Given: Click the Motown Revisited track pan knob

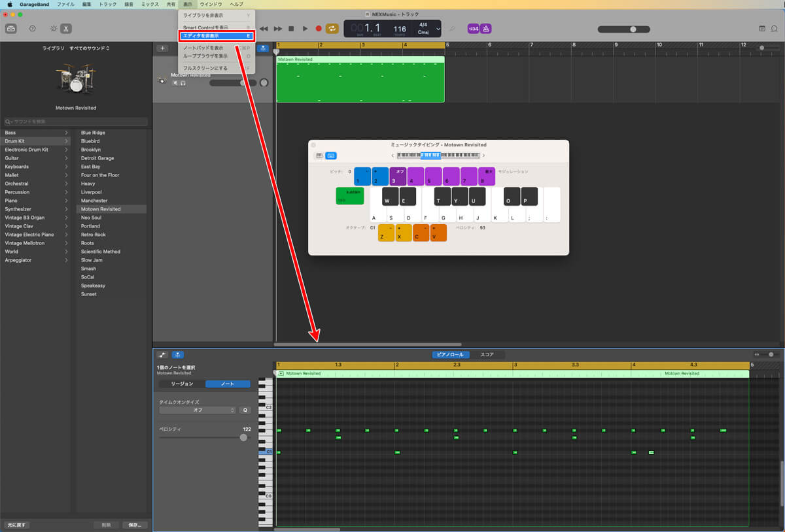Looking at the screenshot, I should 264,83.
